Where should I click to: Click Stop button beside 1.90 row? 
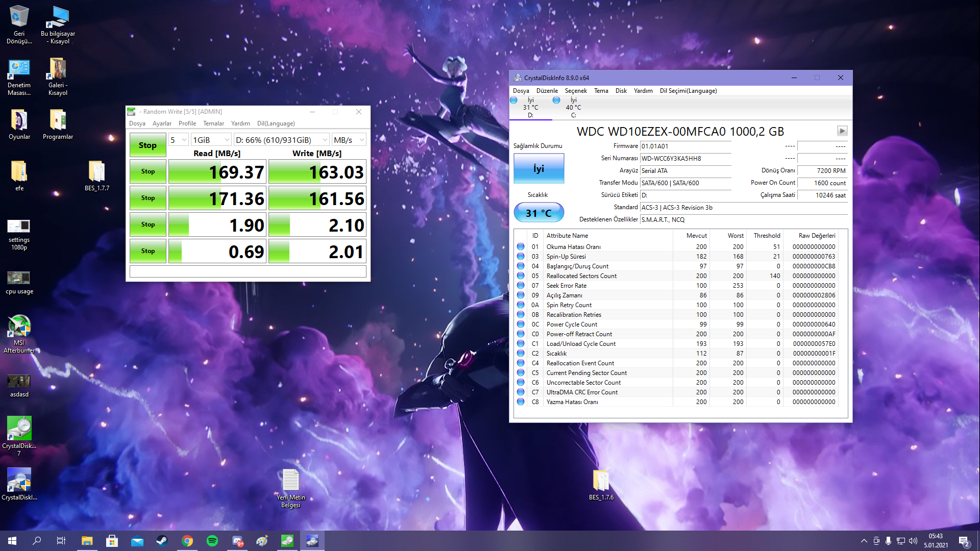pyautogui.click(x=148, y=224)
